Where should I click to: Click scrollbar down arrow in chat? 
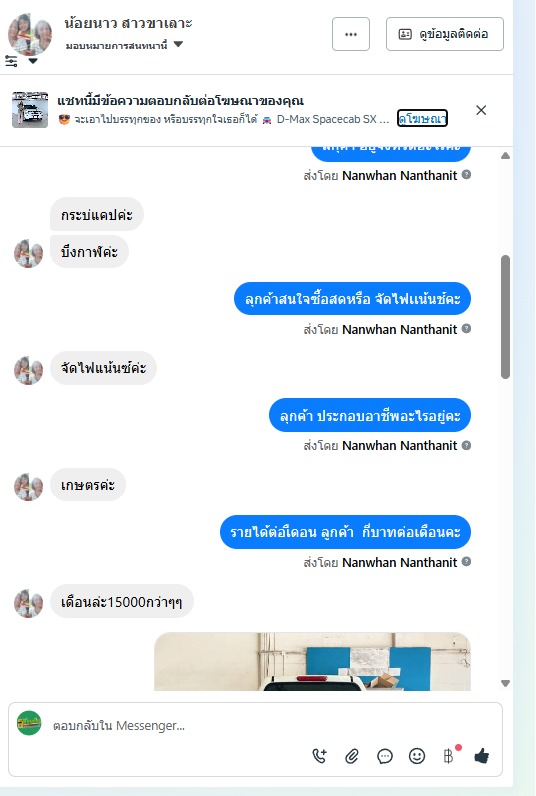(505, 683)
